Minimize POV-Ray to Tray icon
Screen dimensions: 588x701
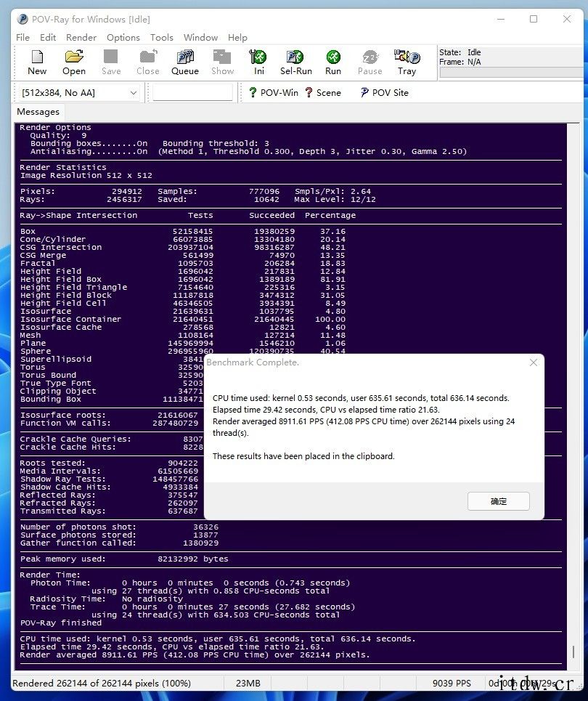click(x=407, y=62)
